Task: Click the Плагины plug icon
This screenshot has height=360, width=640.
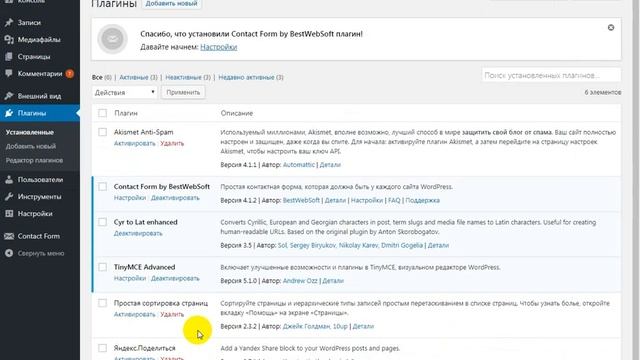Action: [9, 113]
